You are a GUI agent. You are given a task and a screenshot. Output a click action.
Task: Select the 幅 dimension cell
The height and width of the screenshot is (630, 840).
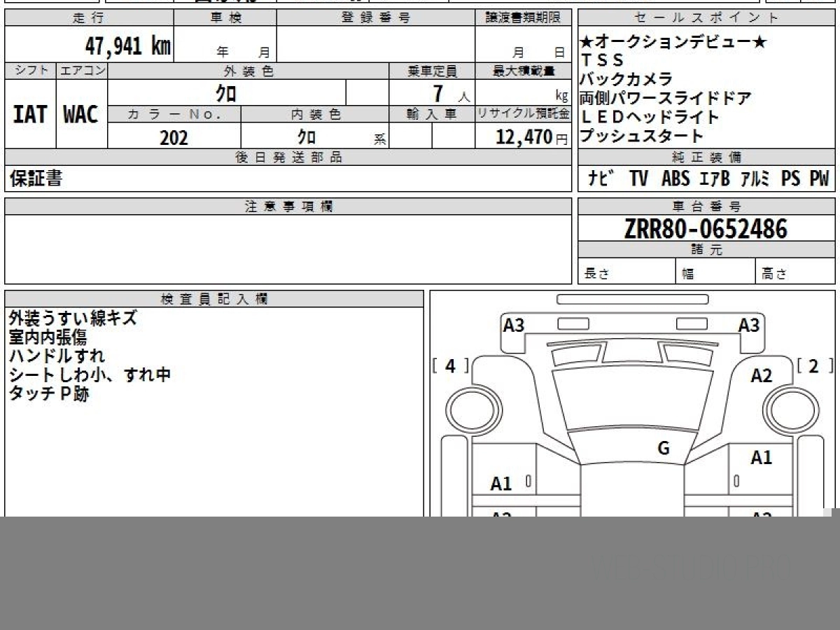coord(716,272)
